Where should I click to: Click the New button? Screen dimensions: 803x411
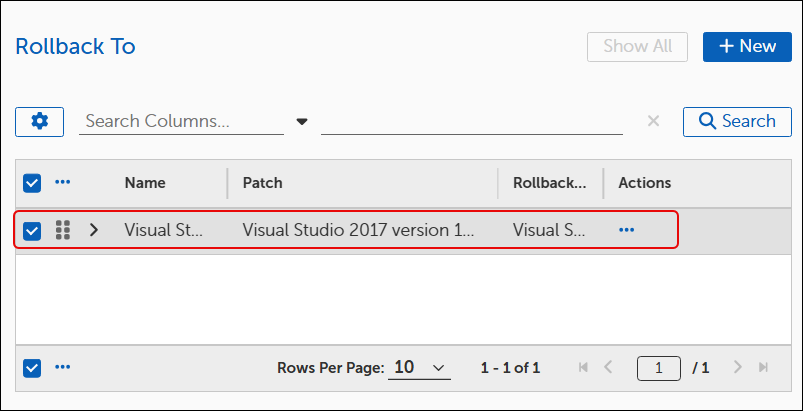pos(747,47)
